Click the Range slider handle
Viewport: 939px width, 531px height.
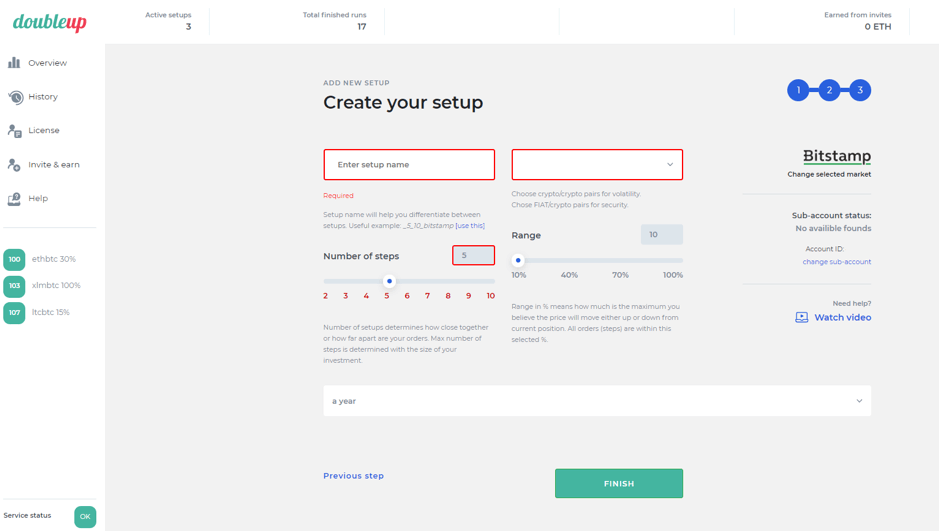518,261
